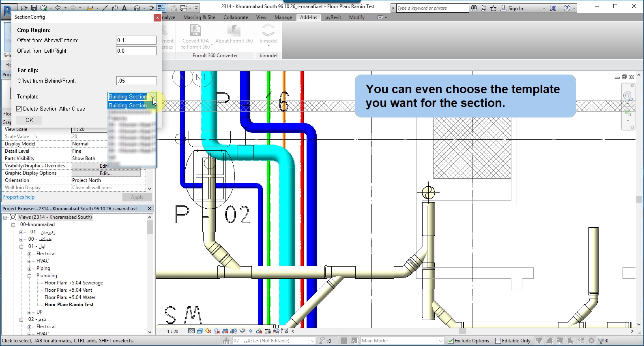Collapse the 00-khoramabad tree node

[13, 224]
